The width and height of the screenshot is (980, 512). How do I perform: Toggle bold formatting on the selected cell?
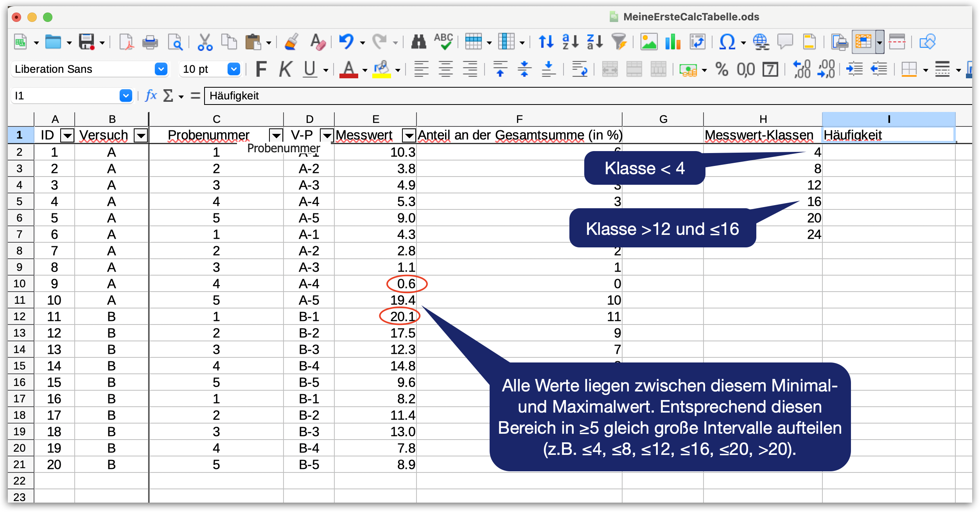pos(260,69)
